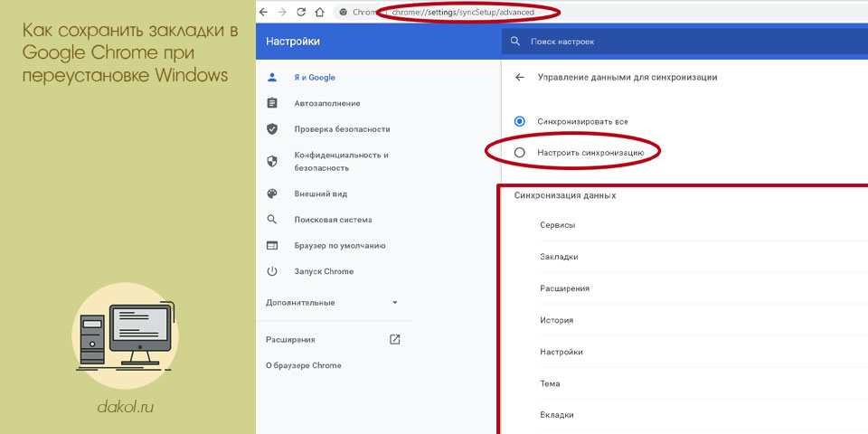
Task: Open the Поисковая система section
Action: click(334, 220)
